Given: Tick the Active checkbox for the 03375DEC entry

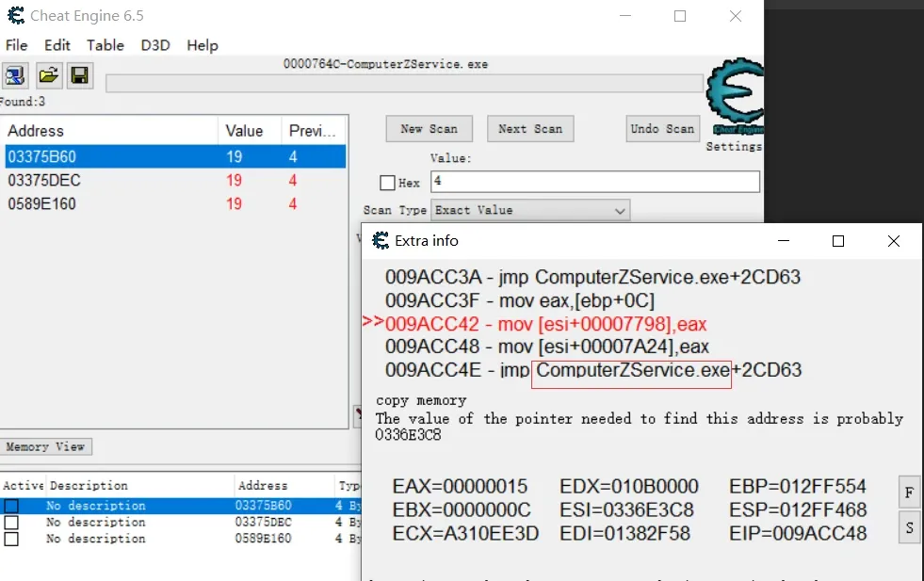Looking at the screenshot, I should (11, 522).
